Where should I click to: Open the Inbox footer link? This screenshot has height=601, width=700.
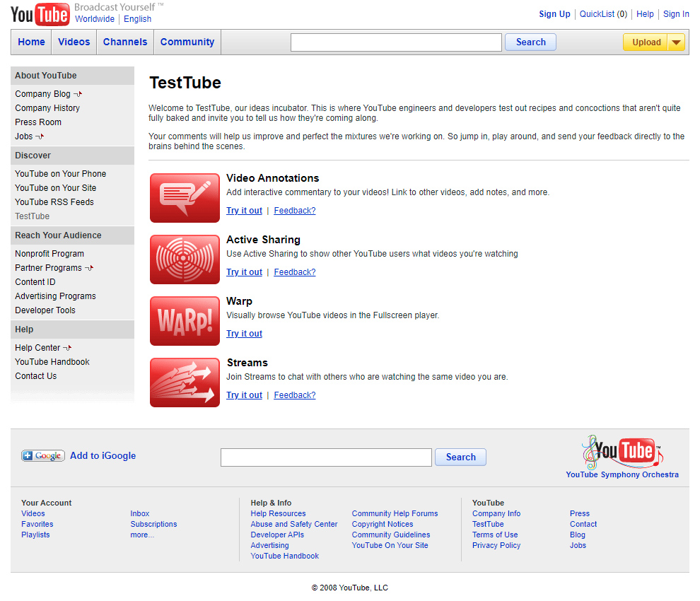coord(140,514)
